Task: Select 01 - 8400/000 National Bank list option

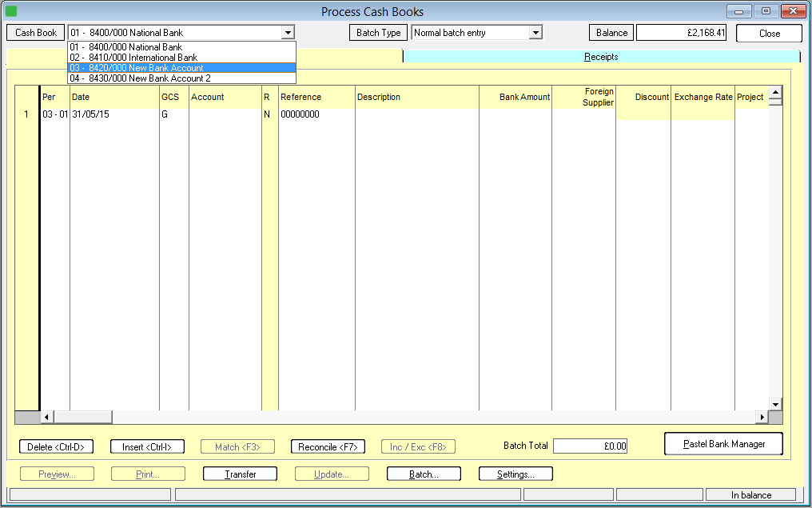Action: point(181,46)
